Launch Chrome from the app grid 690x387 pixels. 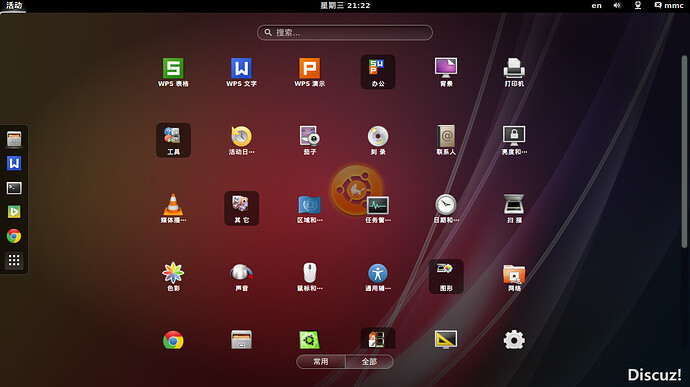pos(173,340)
